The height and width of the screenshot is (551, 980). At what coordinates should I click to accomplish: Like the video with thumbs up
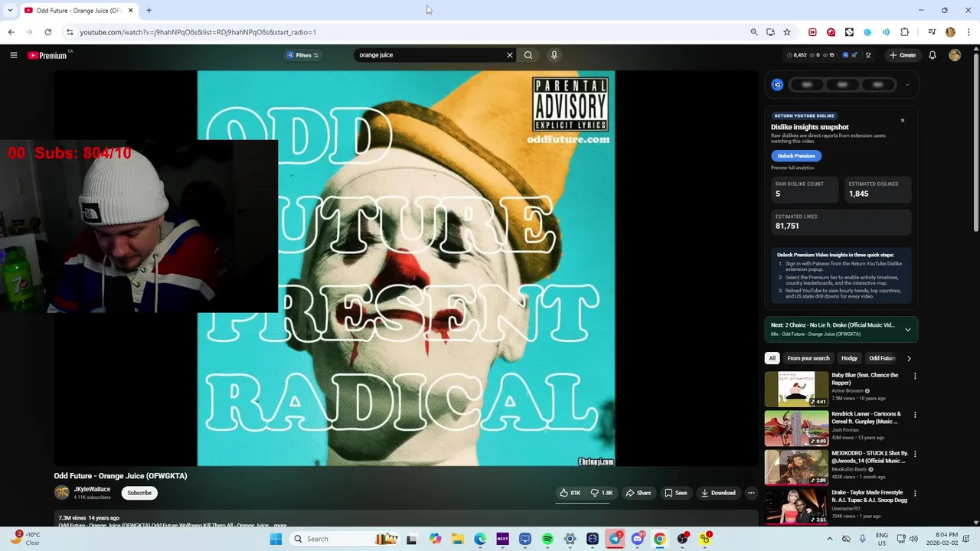coord(570,493)
